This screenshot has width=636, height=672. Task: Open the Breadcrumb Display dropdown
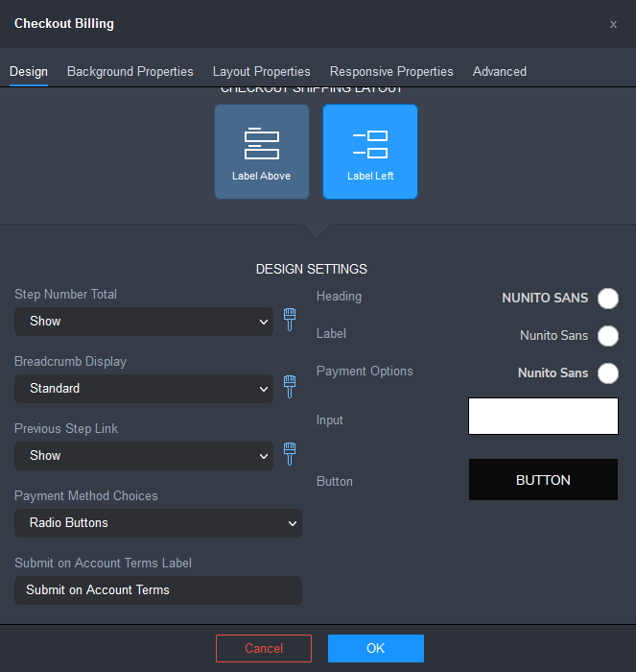tap(144, 389)
